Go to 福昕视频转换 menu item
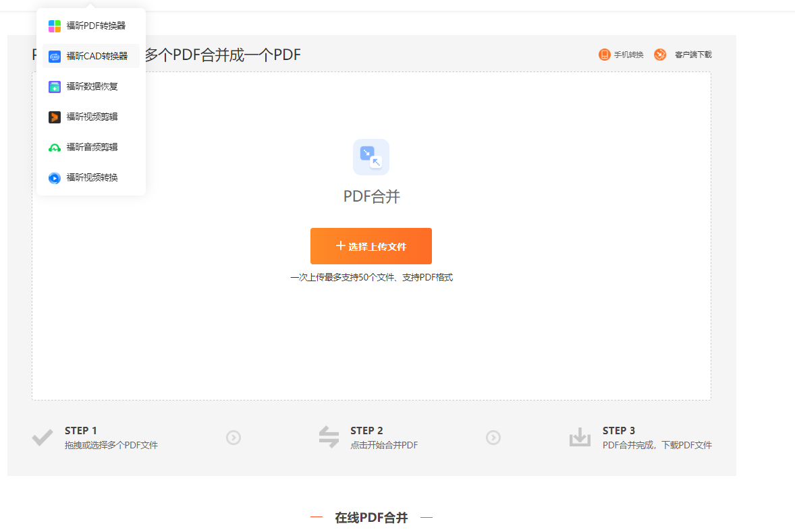 [x=90, y=178]
